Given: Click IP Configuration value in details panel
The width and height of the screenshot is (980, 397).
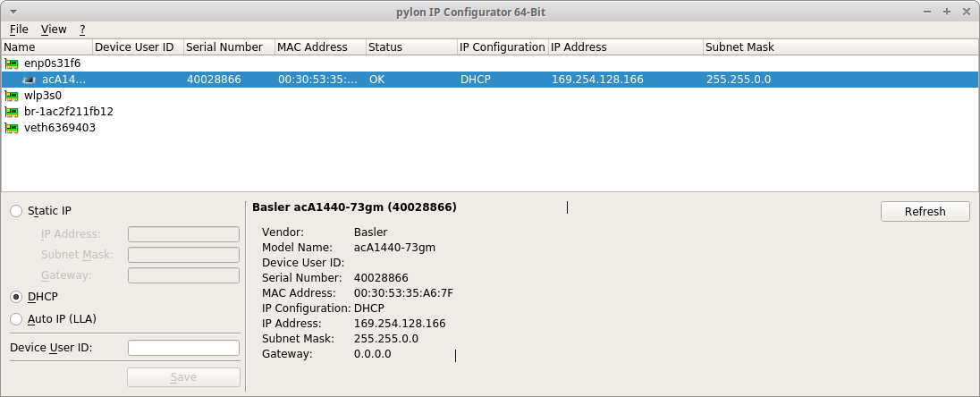Looking at the screenshot, I should point(368,308).
